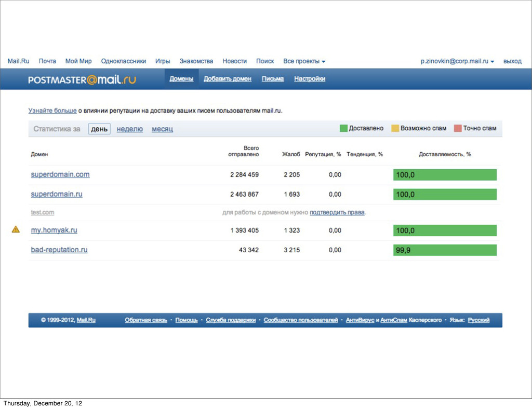Click the Домен column header
The width and height of the screenshot is (532, 409).
(x=39, y=154)
